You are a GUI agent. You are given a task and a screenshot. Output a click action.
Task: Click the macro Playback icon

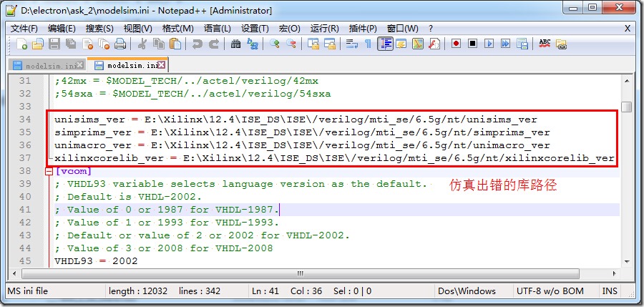coord(489,44)
